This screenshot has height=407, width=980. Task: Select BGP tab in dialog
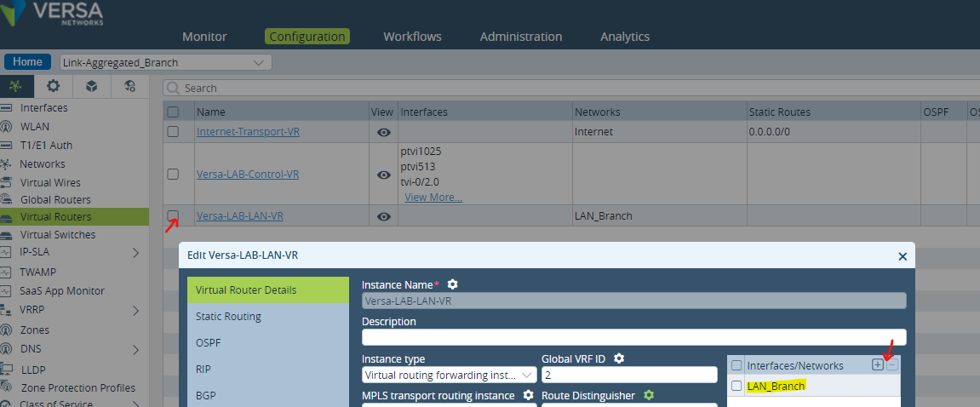point(268,395)
